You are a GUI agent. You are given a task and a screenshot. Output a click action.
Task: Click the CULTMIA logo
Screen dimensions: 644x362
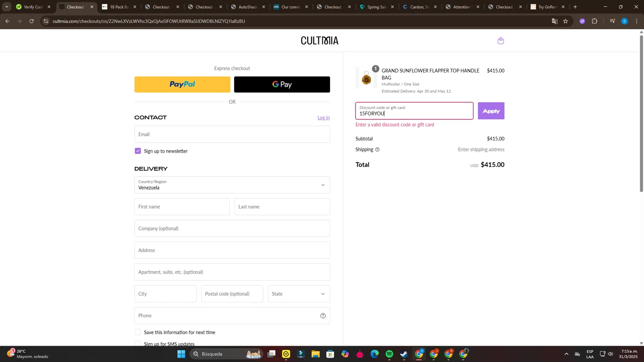coord(319,41)
